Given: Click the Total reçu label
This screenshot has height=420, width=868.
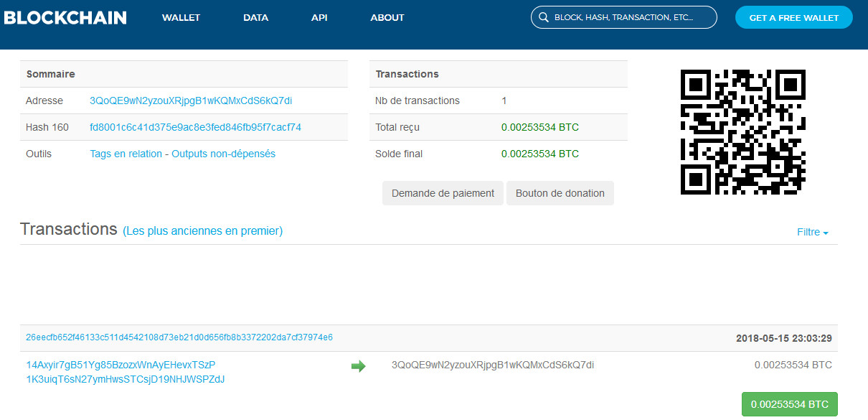Looking at the screenshot, I should coord(397,127).
